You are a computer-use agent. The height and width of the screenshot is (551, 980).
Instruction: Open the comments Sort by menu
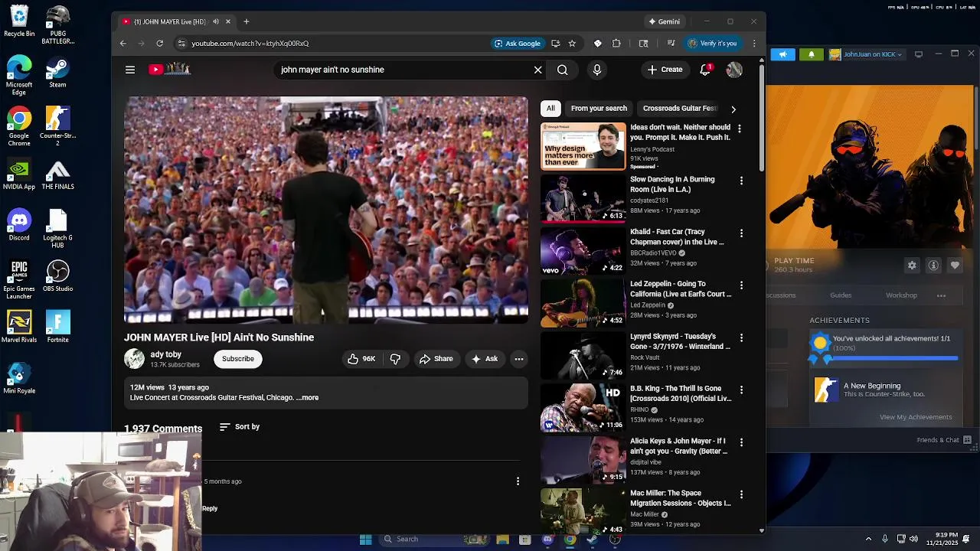(x=240, y=427)
